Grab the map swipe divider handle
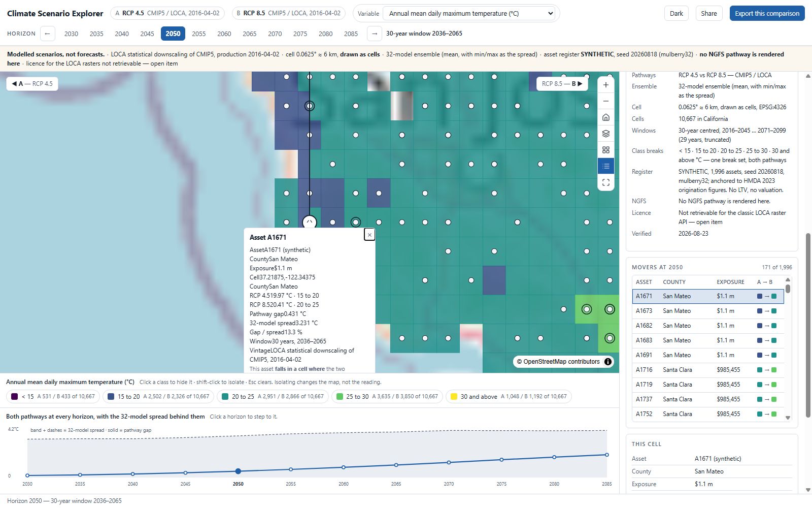Viewport: 812px width, 508px height. [310, 222]
